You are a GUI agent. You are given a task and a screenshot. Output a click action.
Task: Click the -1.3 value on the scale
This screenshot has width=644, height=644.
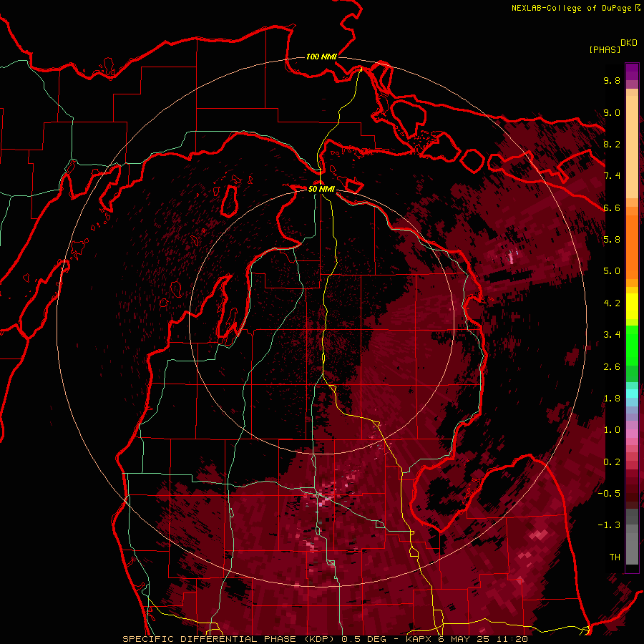pos(609,525)
